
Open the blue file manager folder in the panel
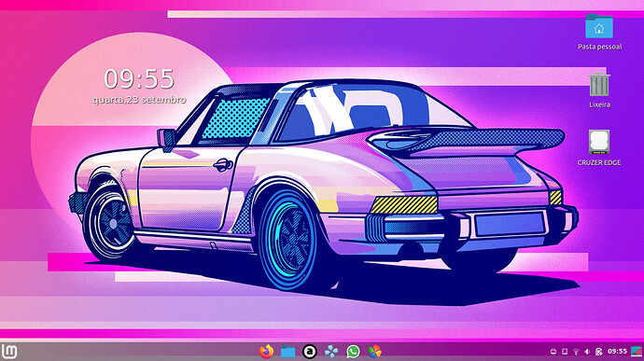point(287,352)
